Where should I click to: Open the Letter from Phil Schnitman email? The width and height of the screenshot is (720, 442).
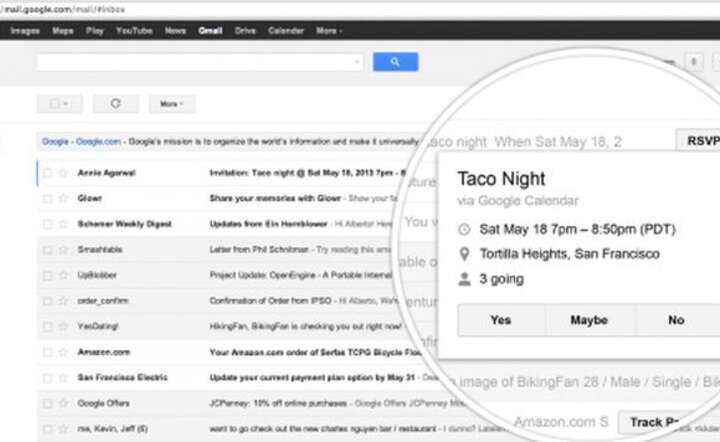[259, 250]
